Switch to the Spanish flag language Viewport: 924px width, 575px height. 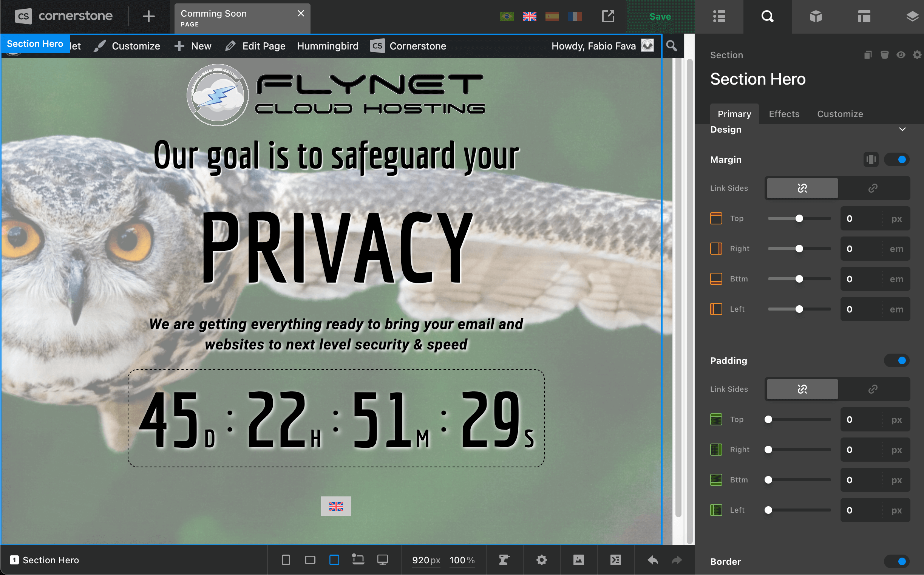552,16
